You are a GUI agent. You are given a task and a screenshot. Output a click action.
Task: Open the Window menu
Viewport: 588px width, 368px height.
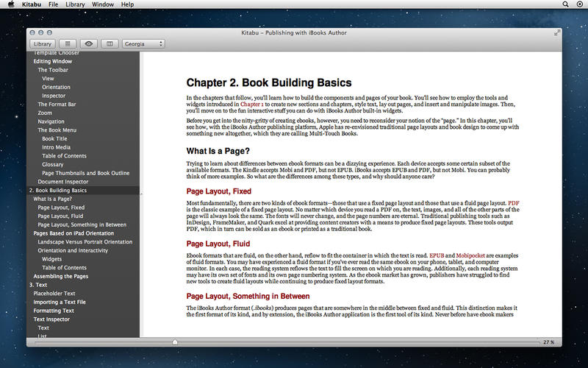pos(103,4)
